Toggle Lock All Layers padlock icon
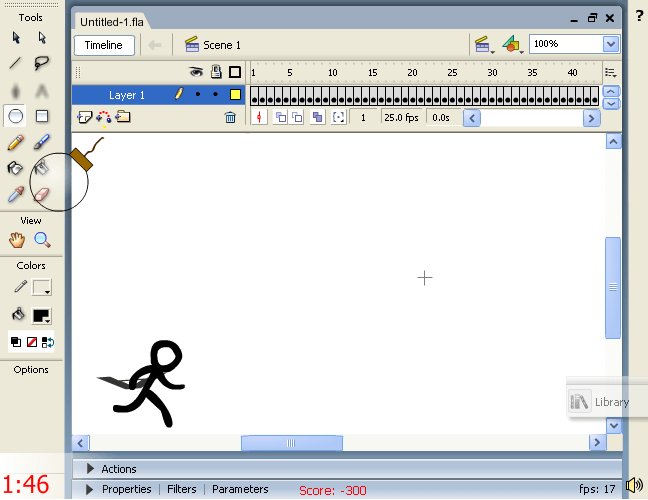 pos(216,72)
